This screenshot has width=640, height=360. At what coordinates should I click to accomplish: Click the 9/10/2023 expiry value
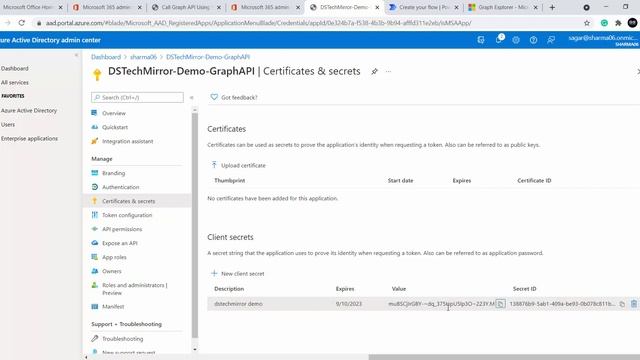click(x=349, y=304)
